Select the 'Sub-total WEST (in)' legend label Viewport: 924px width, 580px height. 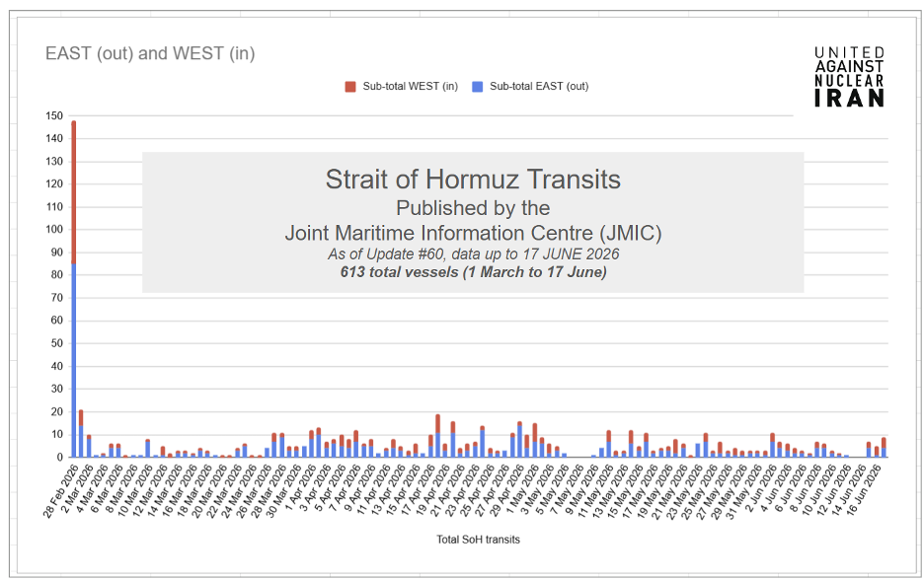(410, 87)
